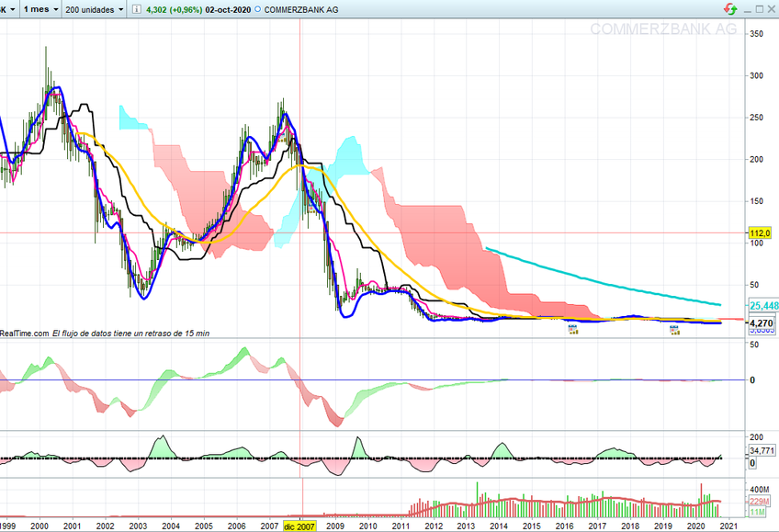Click the green price text '4,302 (+0,96%)'
The height and width of the screenshot is (532, 779).
(174, 9)
